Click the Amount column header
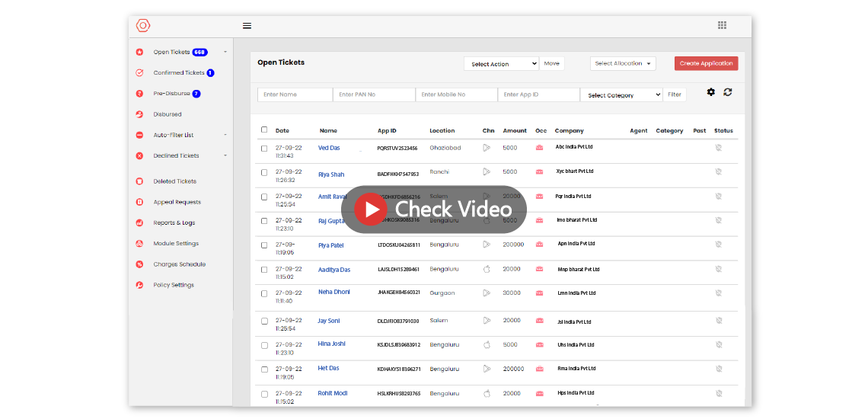The width and height of the screenshot is (868, 419). [x=515, y=131]
